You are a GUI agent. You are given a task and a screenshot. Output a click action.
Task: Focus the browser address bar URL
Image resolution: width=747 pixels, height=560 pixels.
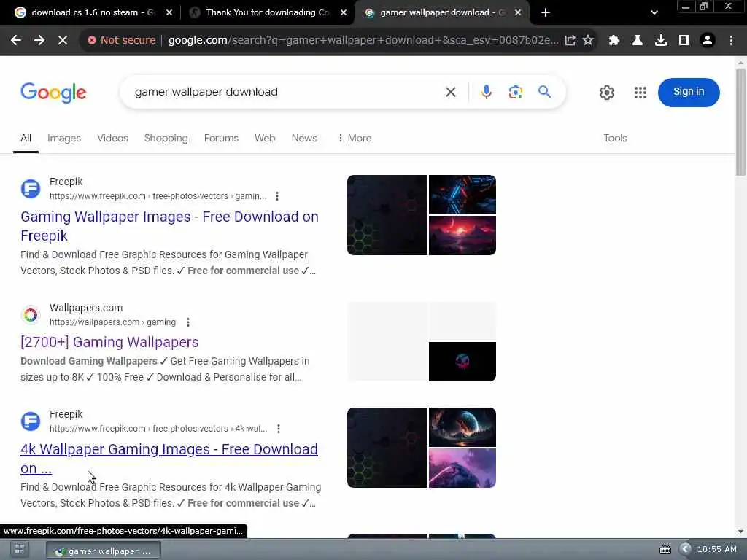(x=363, y=41)
